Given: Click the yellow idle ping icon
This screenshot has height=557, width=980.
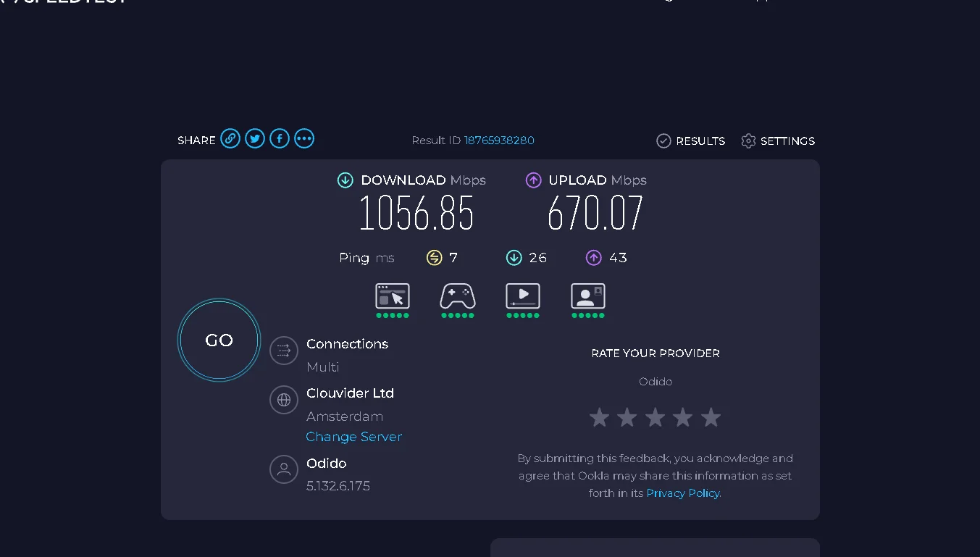Looking at the screenshot, I should click(x=435, y=258).
